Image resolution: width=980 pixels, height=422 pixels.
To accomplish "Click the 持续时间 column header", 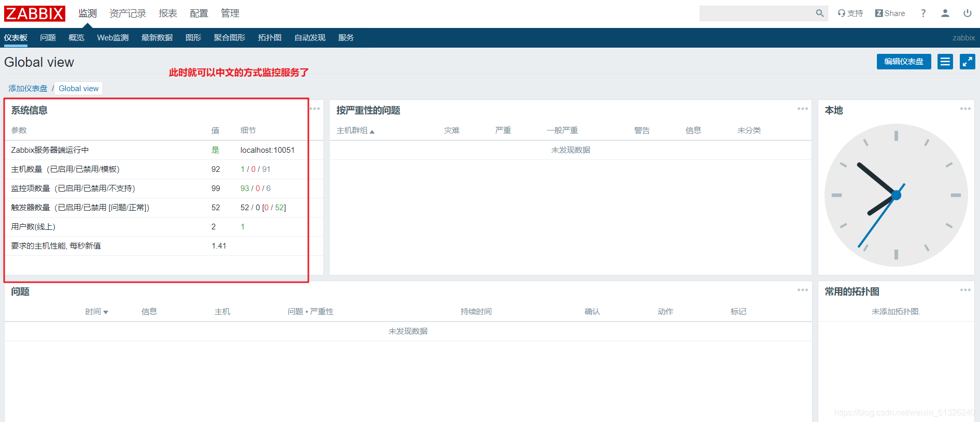I will 476,312.
